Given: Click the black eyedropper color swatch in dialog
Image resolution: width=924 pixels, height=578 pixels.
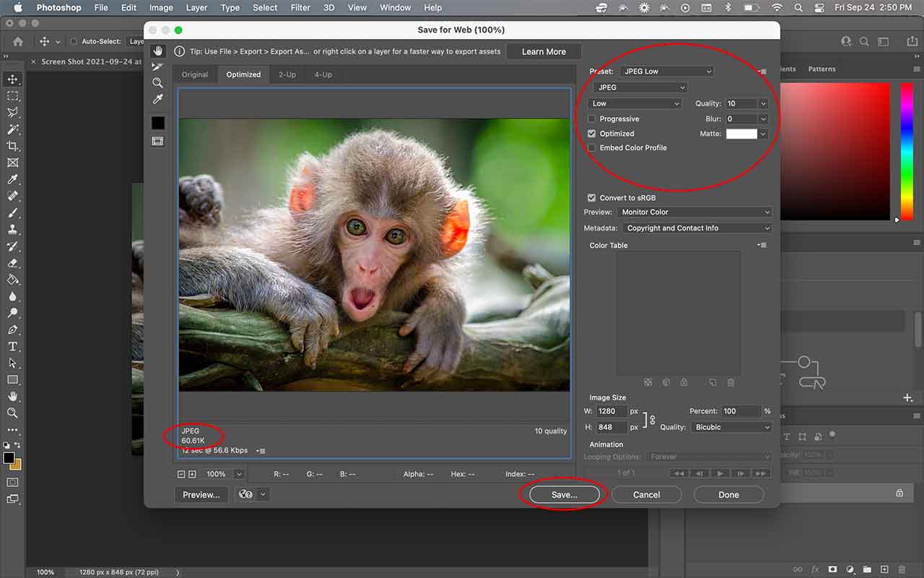Looking at the screenshot, I should [157, 123].
